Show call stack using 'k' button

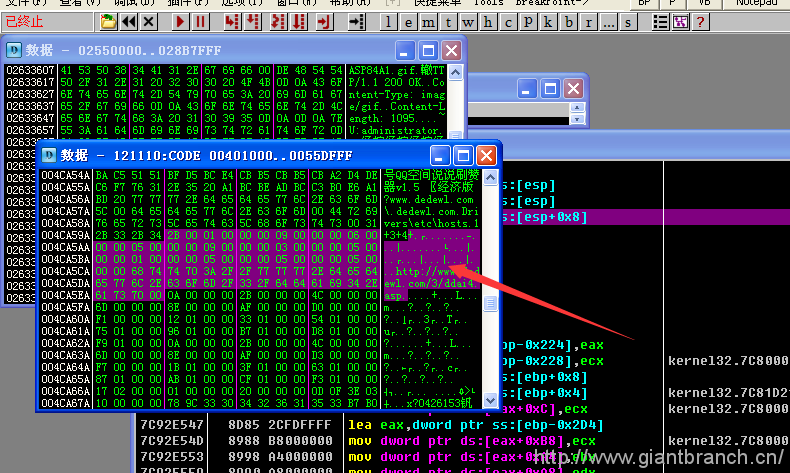point(548,21)
